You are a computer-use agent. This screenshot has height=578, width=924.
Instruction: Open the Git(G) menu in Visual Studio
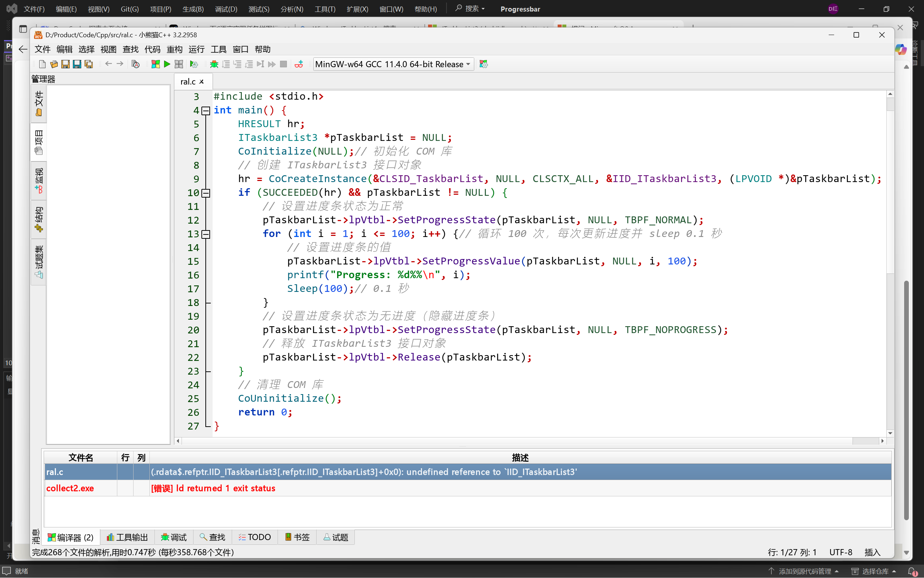[130, 9]
